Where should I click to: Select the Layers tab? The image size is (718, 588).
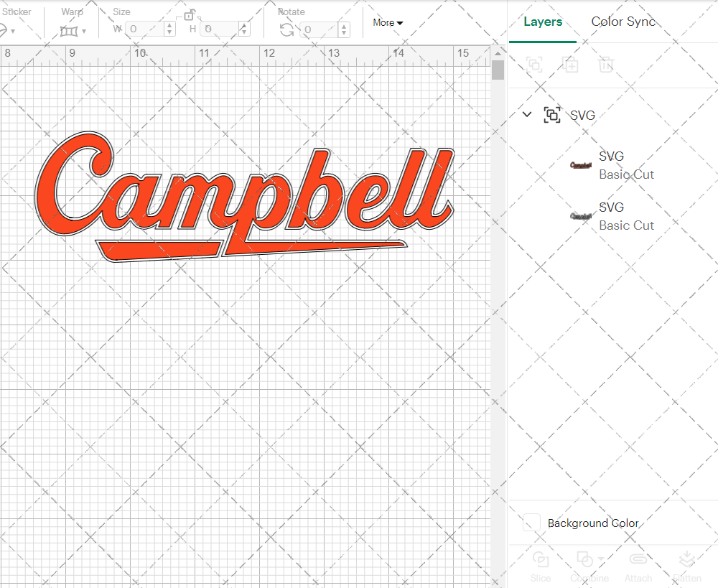coord(543,22)
